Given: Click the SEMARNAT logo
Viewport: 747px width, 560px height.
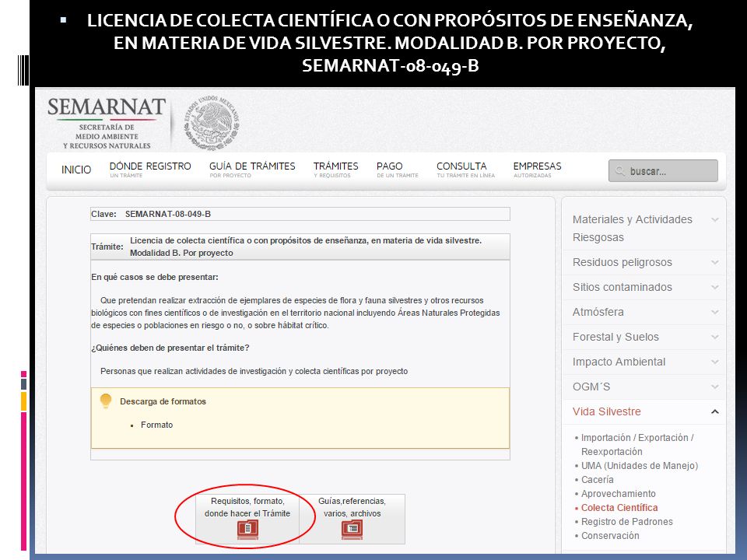Looking at the screenshot, I should (x=107, y=124).
